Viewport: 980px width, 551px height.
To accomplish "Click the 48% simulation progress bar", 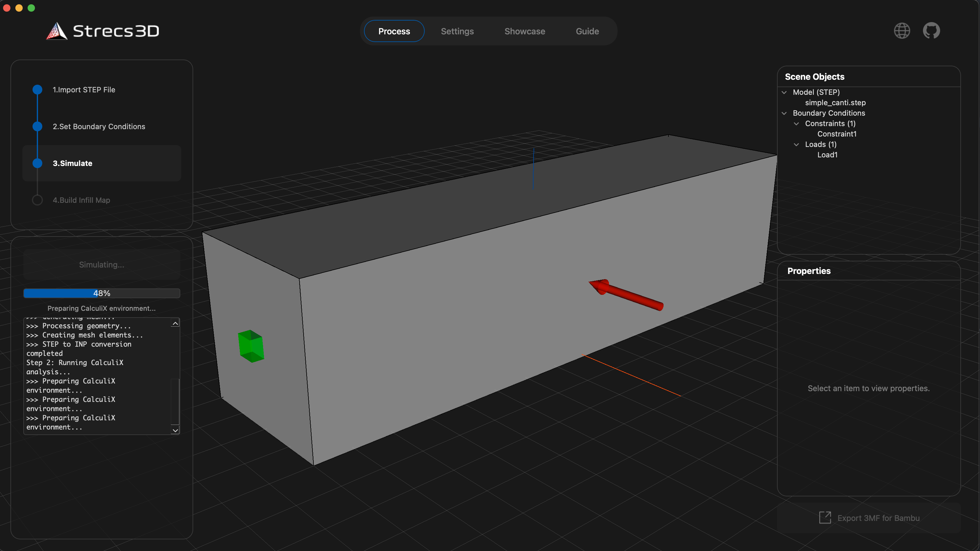I will tap(101, 293).
